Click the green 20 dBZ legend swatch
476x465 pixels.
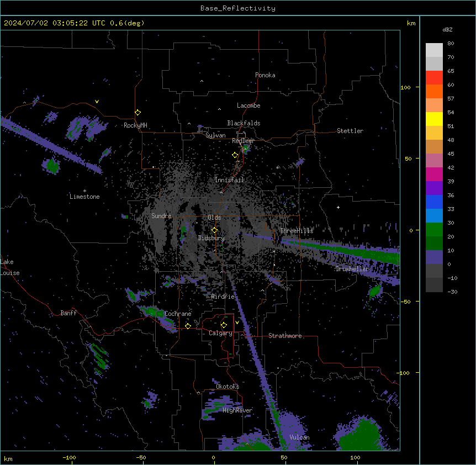click(434, 230)
